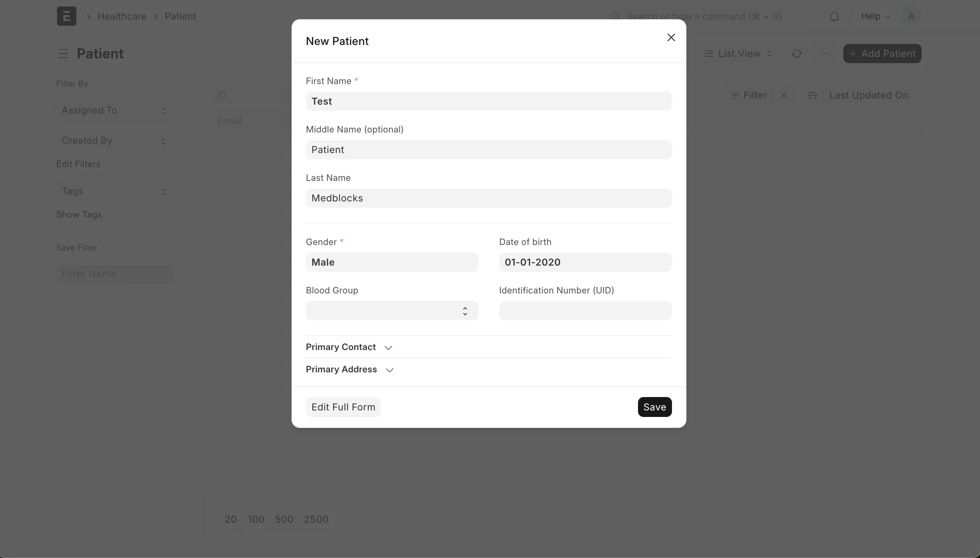
Task: Open the Blood Group dropdown
Action: (392, 311)
